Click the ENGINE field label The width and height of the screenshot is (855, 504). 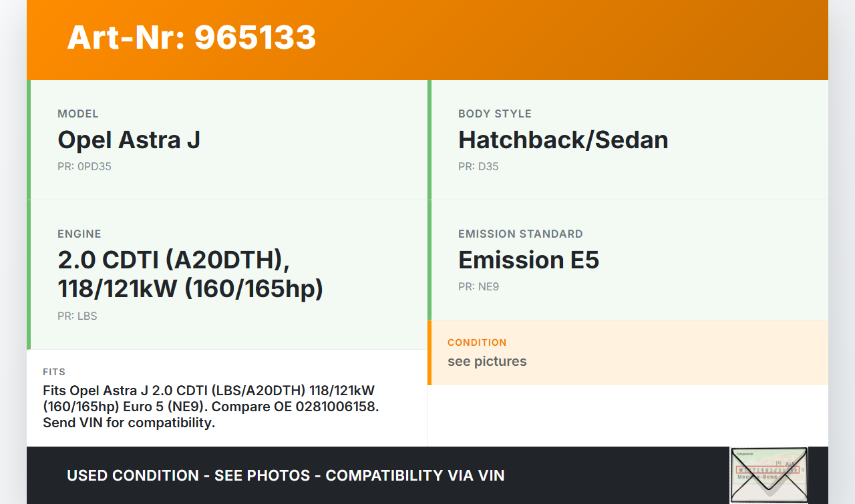tap(79, 234)
